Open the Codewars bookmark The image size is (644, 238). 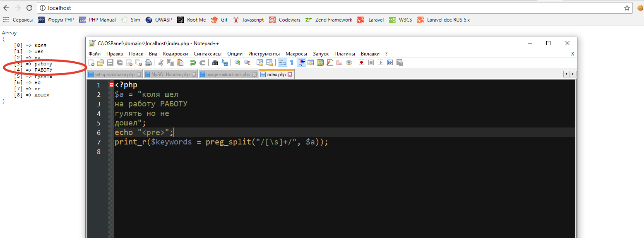pos(285,19)
